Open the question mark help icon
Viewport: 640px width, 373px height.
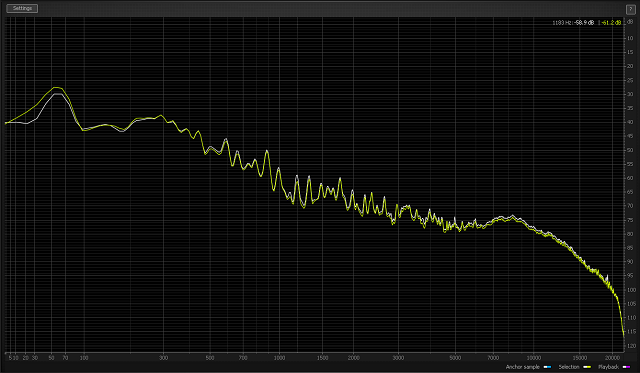(631, 9)
